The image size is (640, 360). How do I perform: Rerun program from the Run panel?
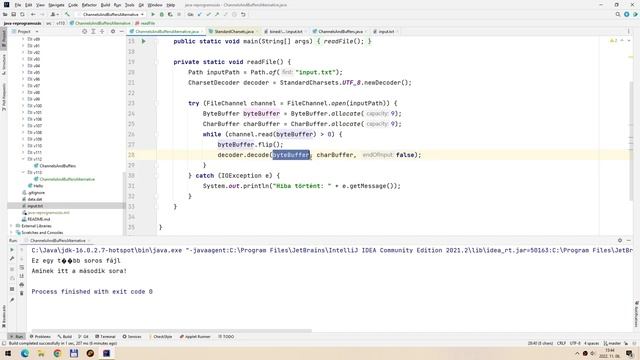pos(12,250)
